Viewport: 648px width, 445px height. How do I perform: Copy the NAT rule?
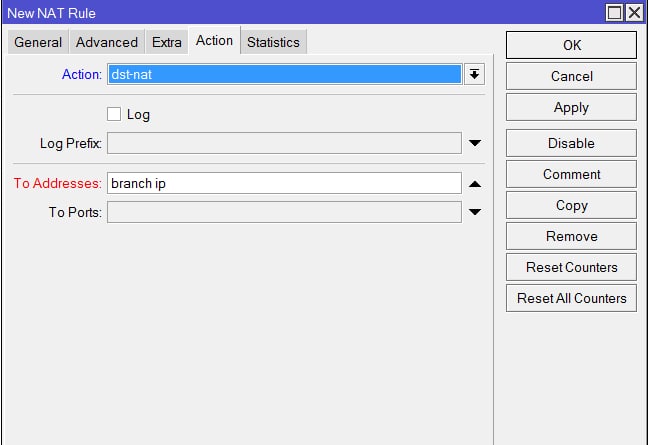click(572, 205)
